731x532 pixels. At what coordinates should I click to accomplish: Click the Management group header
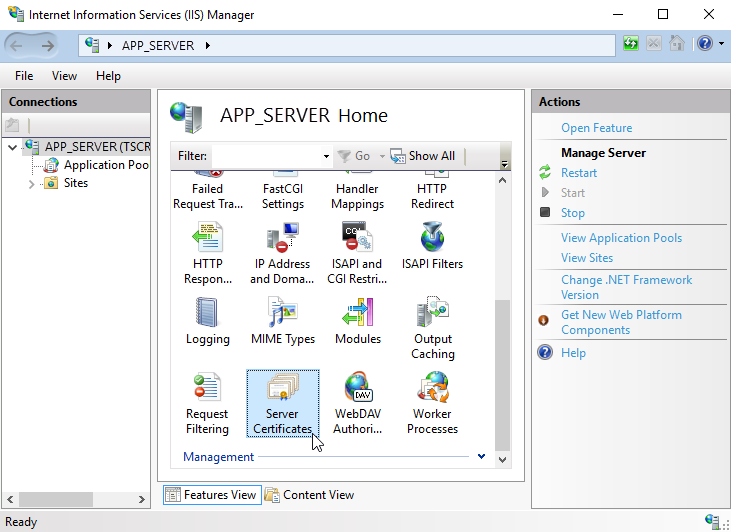tap(218, 457)
